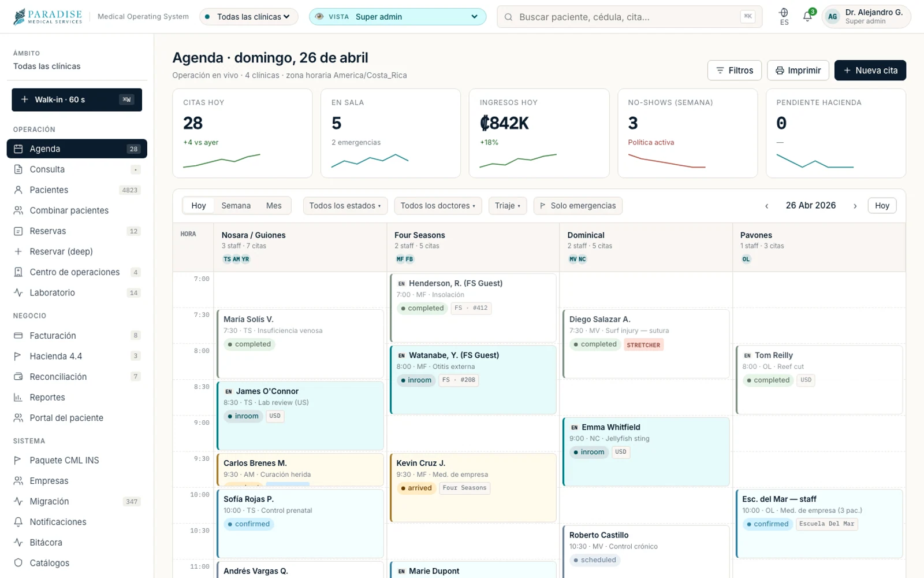
Task: Open Sofía Rojas P. appointment
Action: (300, 524)
